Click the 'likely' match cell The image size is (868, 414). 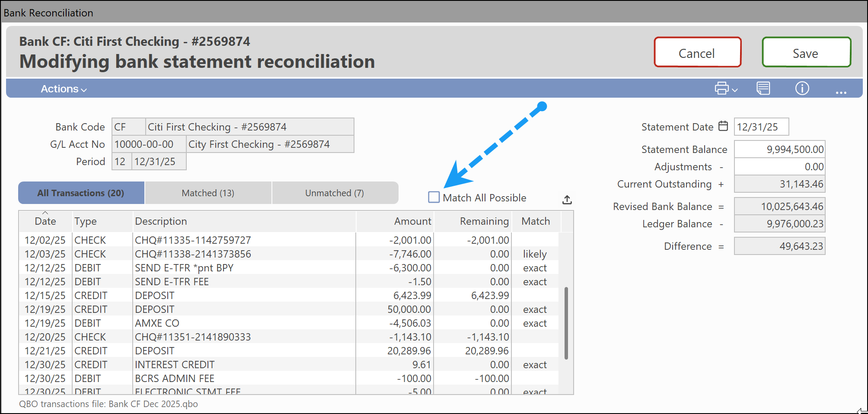[535, 254]
